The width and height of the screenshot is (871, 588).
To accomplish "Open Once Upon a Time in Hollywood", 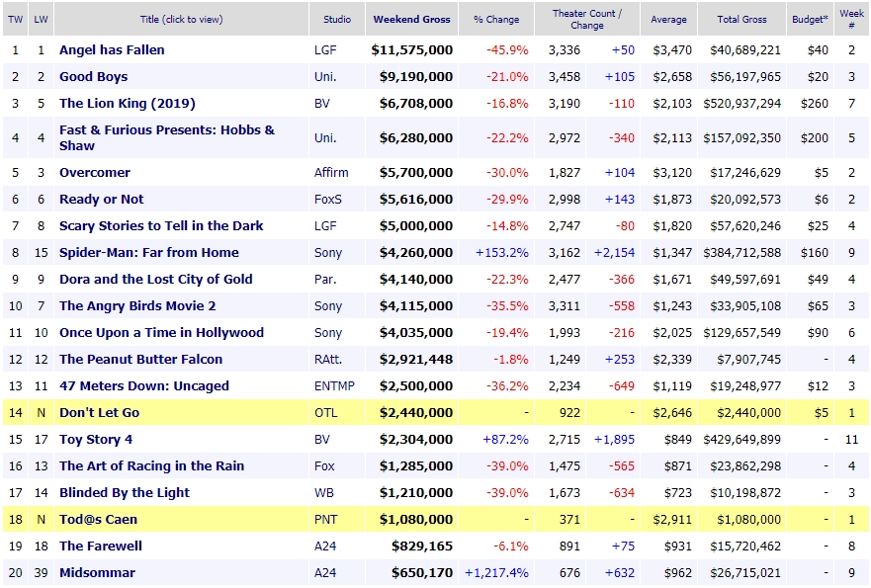I will click(x=162, y=333).
